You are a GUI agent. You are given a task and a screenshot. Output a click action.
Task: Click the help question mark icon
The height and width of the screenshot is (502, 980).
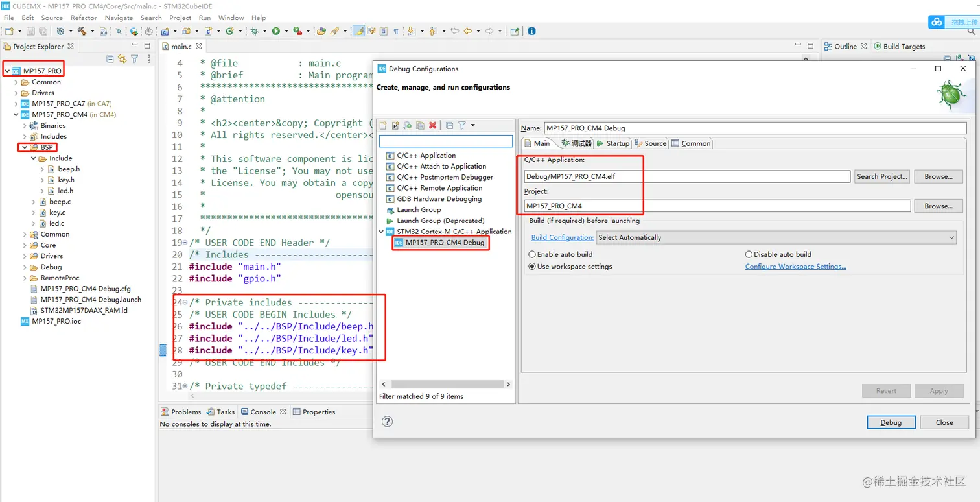click(387, 422)
